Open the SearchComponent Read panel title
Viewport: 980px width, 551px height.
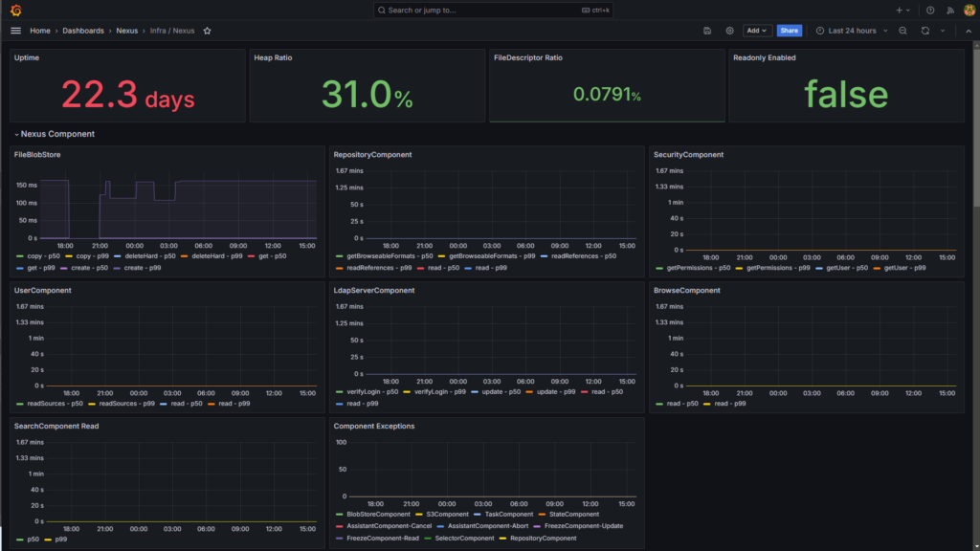point(56,426)
